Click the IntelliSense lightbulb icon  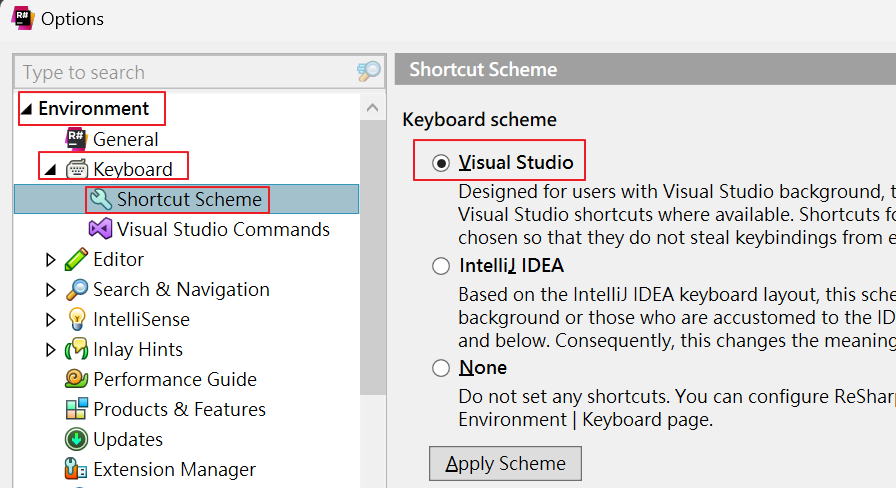tap(77, 319)
